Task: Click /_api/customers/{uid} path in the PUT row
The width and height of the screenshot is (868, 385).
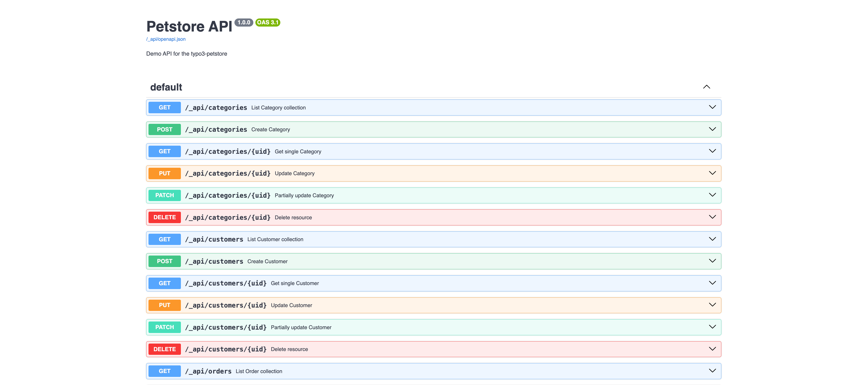Action: pyautogui.click(x=226, y=305)
